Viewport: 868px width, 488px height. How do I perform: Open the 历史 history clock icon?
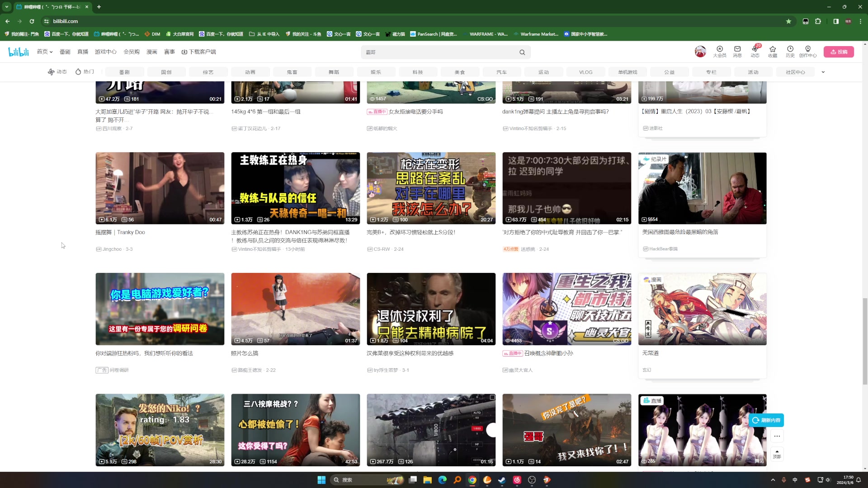pos(790,52)
